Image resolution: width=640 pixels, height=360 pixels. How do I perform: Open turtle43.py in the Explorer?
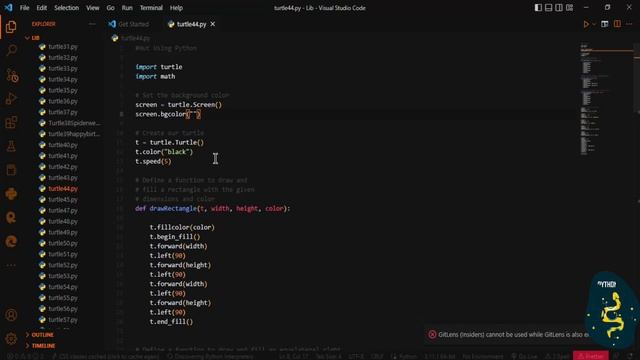[63, 178]
